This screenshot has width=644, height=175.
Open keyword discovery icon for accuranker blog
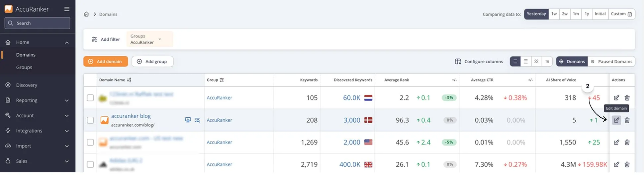tap(197, 120)
